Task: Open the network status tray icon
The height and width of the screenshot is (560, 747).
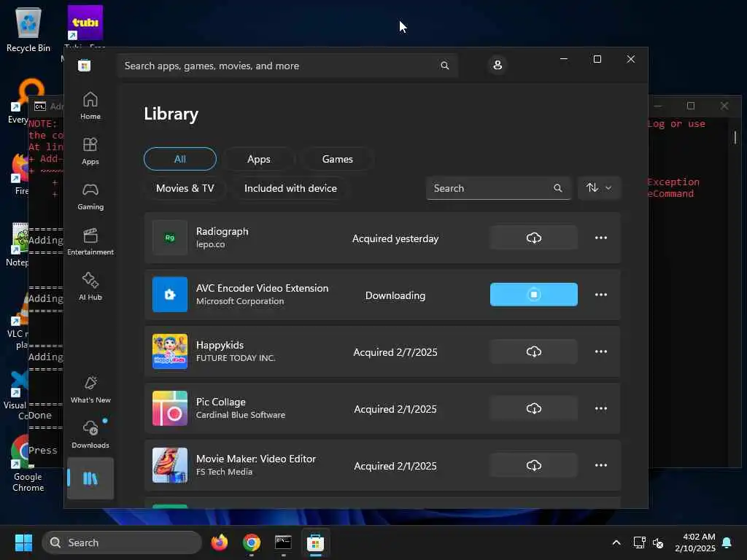Action: coord(639,542)
